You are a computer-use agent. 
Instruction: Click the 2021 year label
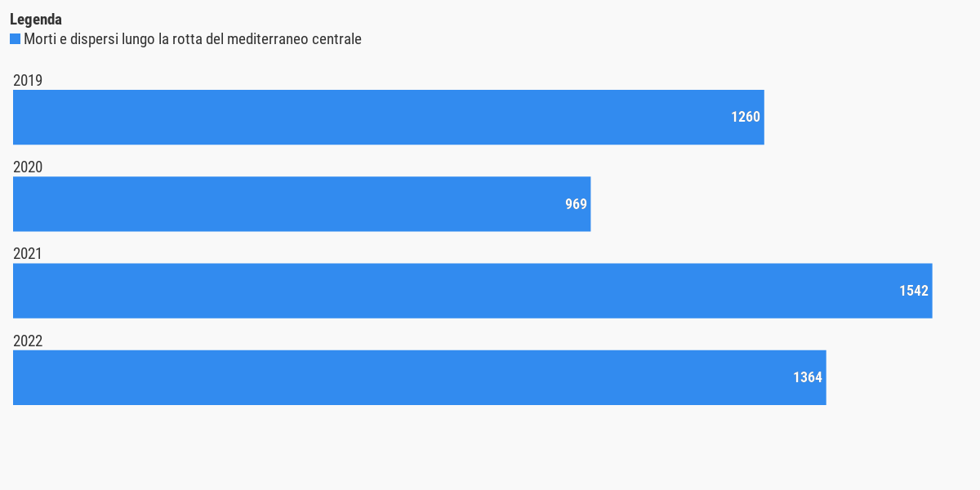(28, 254)
